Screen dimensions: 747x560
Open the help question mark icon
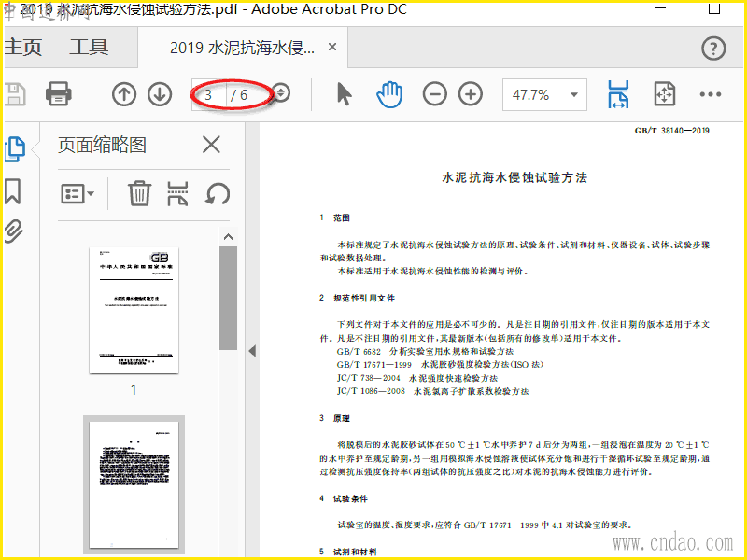(x=713, y=49)
